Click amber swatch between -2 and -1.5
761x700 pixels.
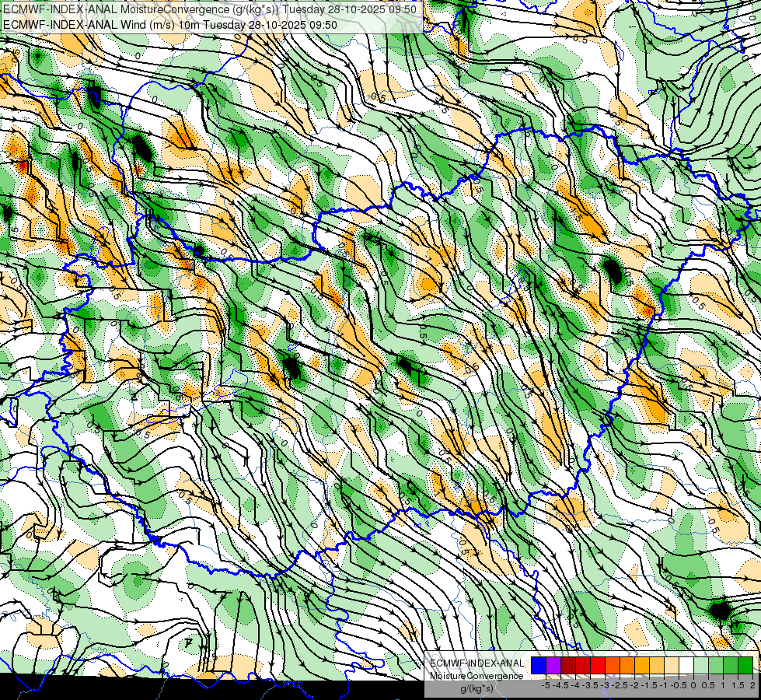click(x=642, y=665)
